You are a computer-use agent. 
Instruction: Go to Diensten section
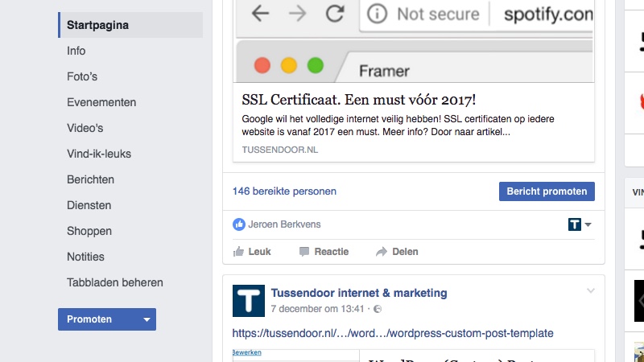pos(89,205)
